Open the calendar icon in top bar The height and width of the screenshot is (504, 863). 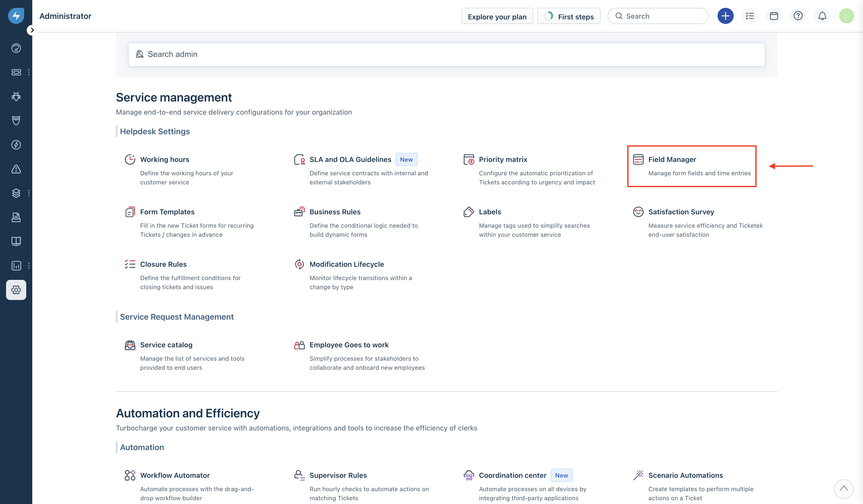pyautogui.click(x=773, y=16)
